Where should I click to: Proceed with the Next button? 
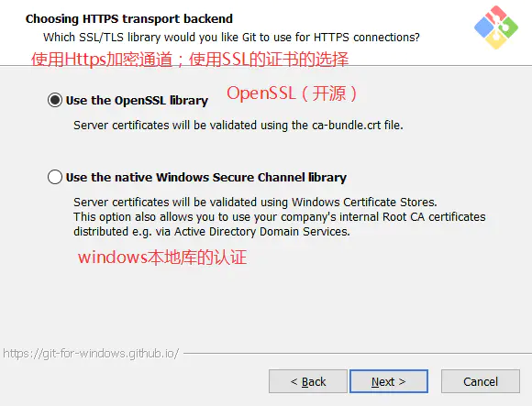pyautogui.click(x=389, y=381)
